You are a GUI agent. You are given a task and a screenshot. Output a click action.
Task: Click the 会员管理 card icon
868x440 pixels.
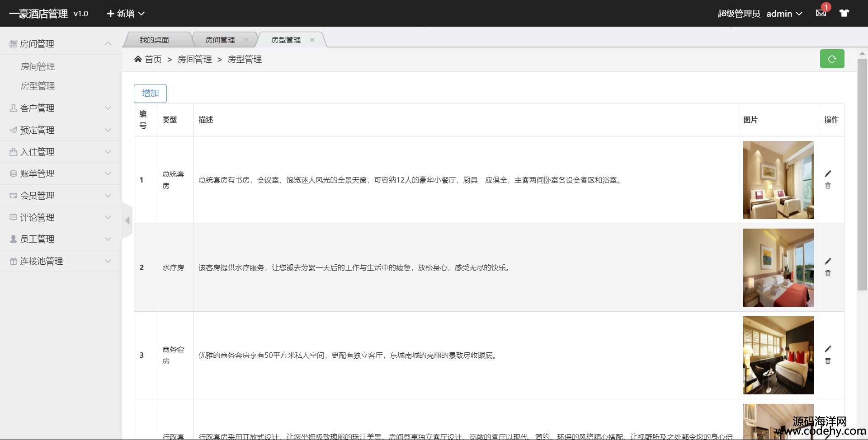coord(14,196)
